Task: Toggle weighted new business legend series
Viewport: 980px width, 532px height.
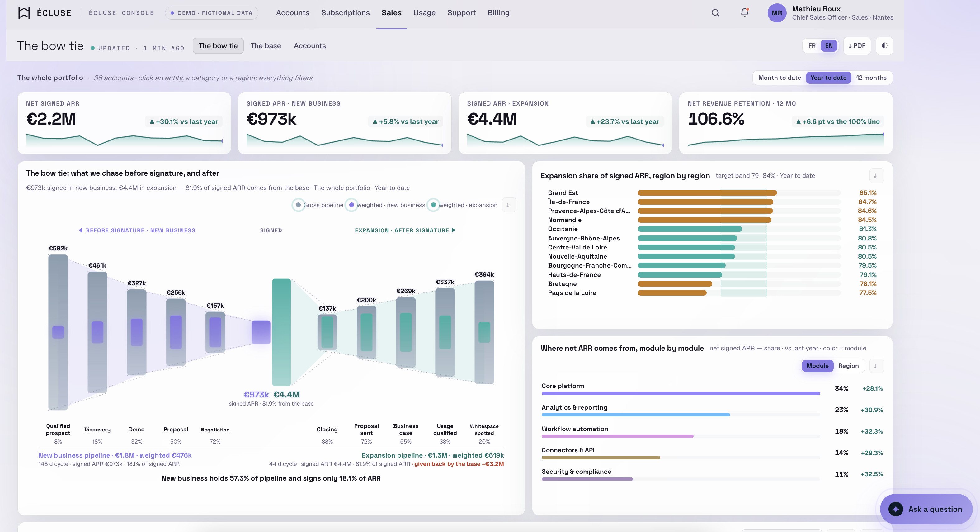Action: click(x=385, y=205)
